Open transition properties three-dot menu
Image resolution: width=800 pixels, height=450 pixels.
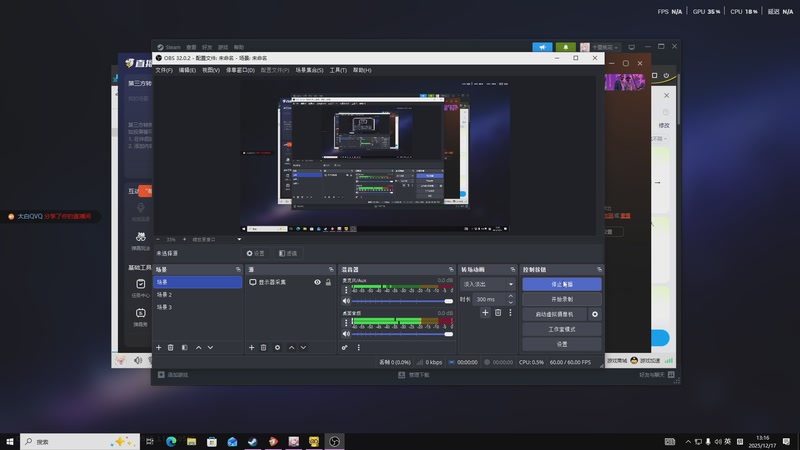510,313
